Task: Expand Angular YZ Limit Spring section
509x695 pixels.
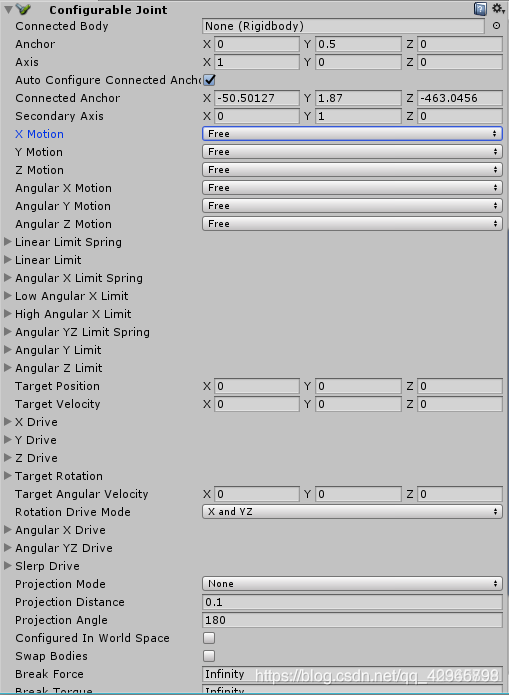Action: pos(8,332)
